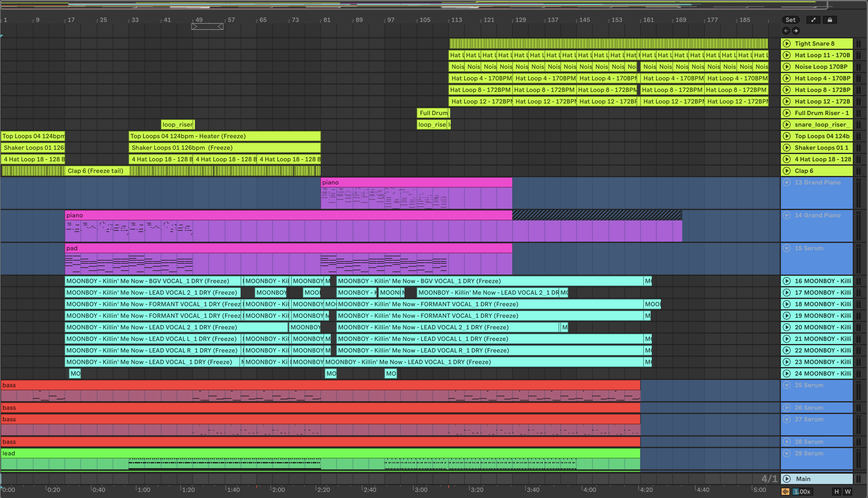Image resolution: width=868 pixels, height=498 pixels.
Task: Fold the 13 Grand Piano track
Action: point(787,182)
